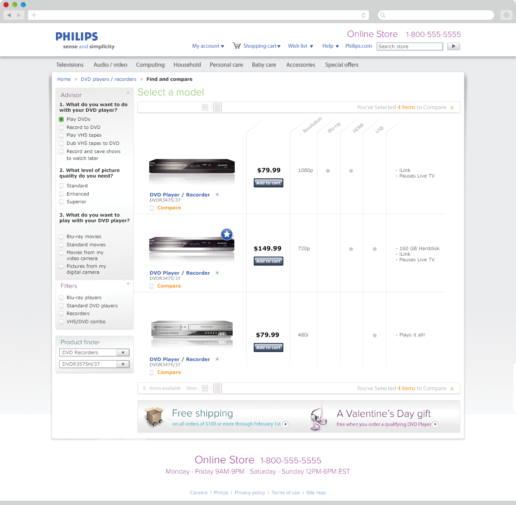Click in the Search store field

click(410, 46)
